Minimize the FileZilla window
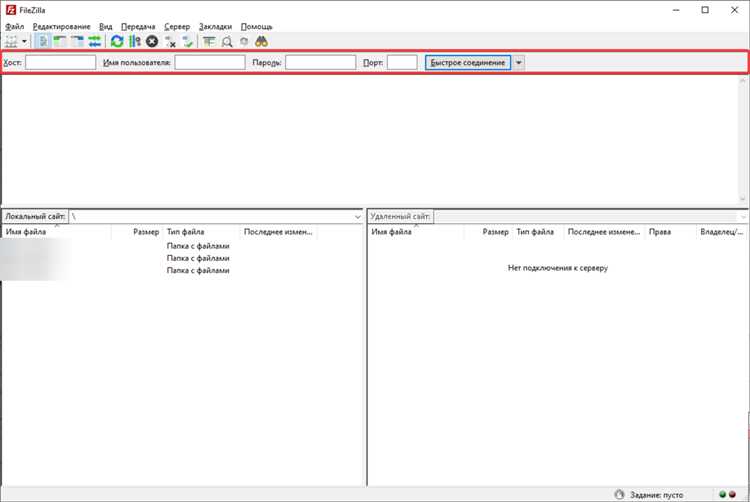The image size is (750, 502). click(676, 10)
